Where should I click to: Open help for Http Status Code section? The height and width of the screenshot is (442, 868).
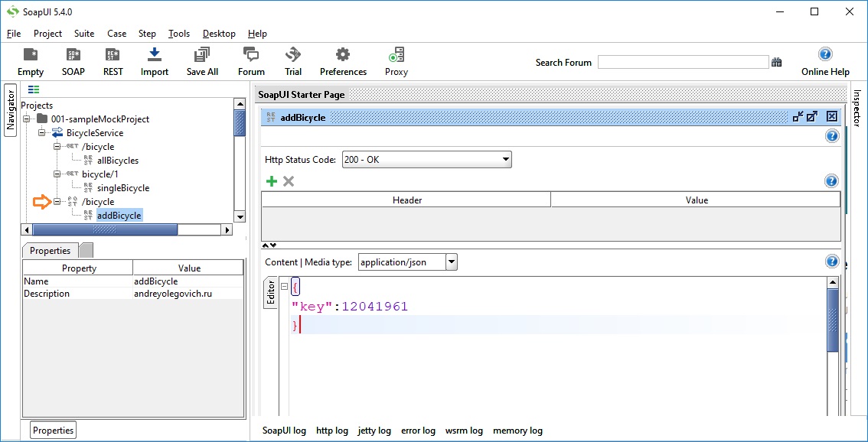pos(832,136)
